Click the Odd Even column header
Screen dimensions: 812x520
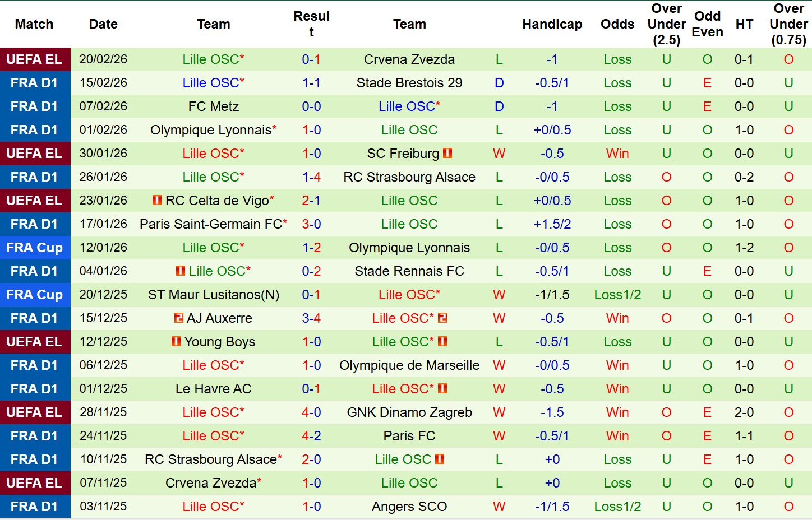pos(707,24)
